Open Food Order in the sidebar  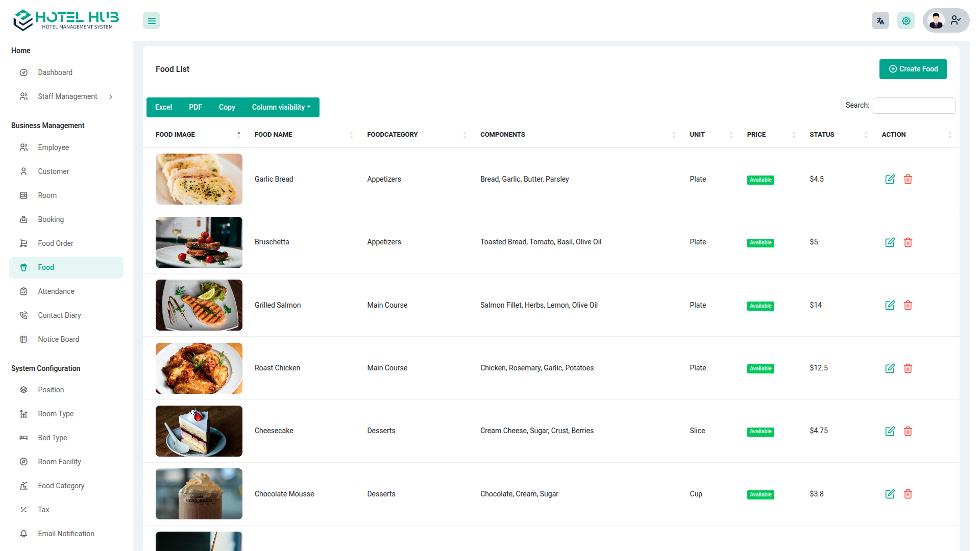[56, 243]
